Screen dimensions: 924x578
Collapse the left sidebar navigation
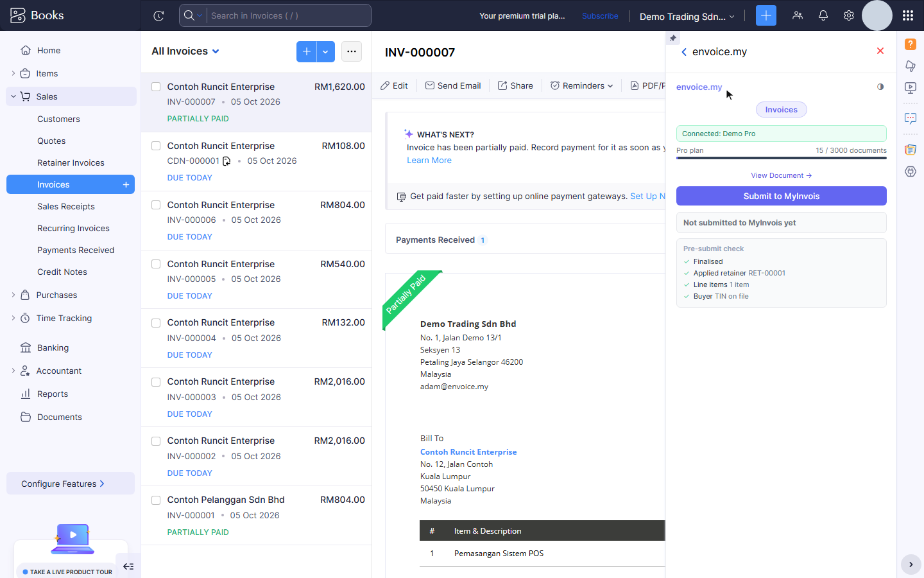pyautogui.click(x=128, y=566)
